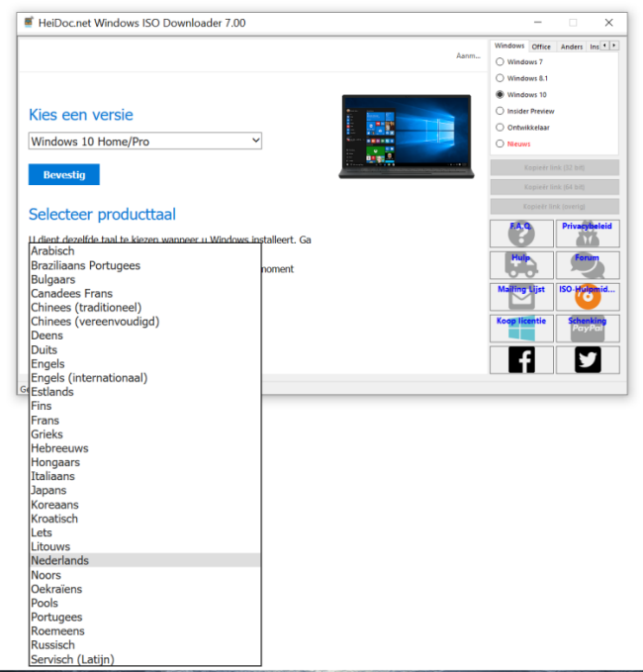Viewport: 643px width, 672px height.
Task: Open the Twitter bird icon button
Action: point(588,360)
